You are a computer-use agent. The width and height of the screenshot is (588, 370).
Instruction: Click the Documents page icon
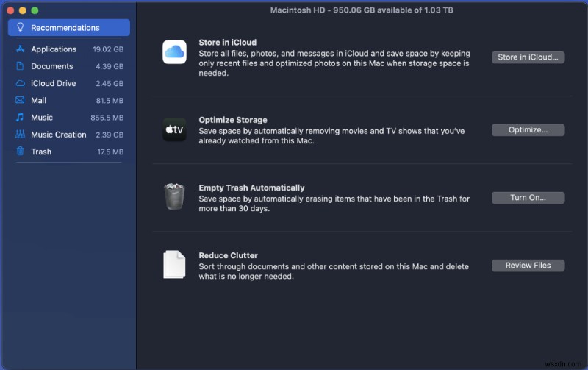tap(21, 66)
